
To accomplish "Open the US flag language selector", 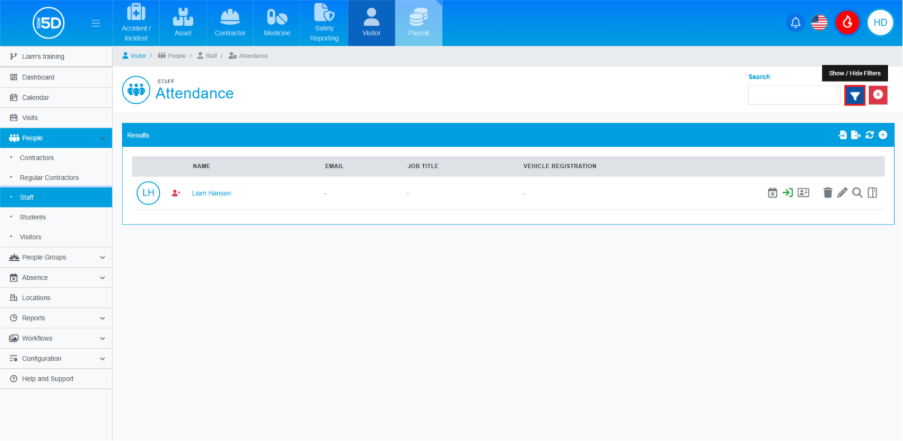I will 819,22.
